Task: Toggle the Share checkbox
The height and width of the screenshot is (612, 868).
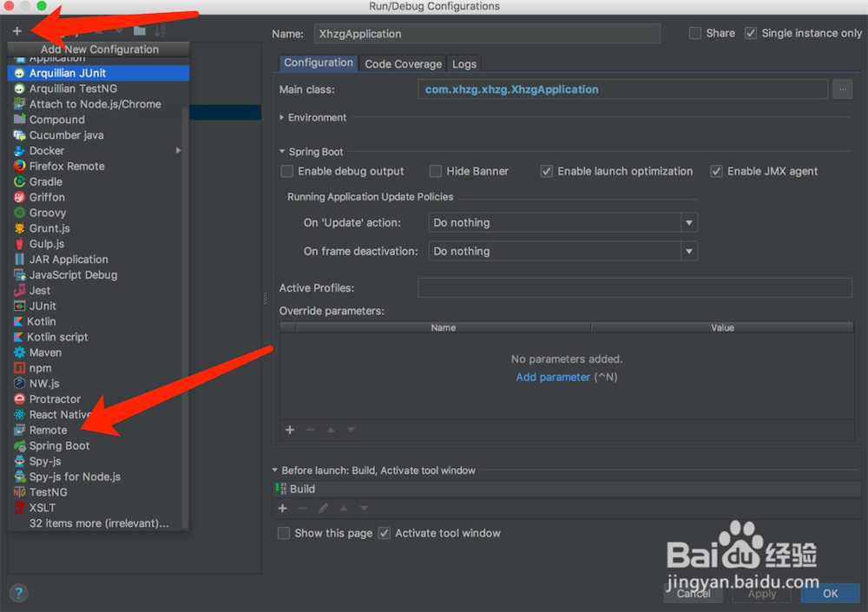Action: (695, 33)
